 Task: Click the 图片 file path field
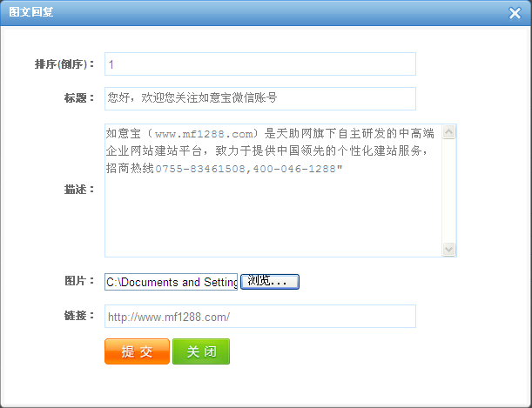click(171, 282)
